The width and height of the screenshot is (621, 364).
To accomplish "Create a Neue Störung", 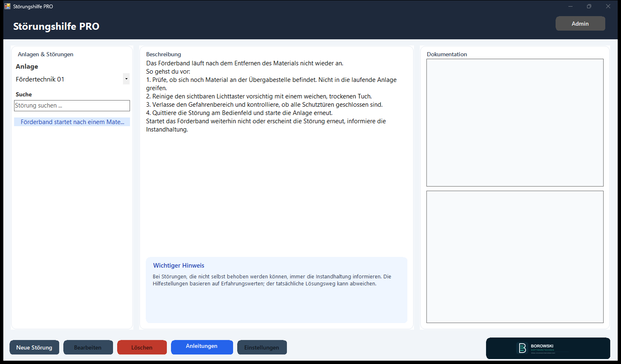I will [34, 347].
